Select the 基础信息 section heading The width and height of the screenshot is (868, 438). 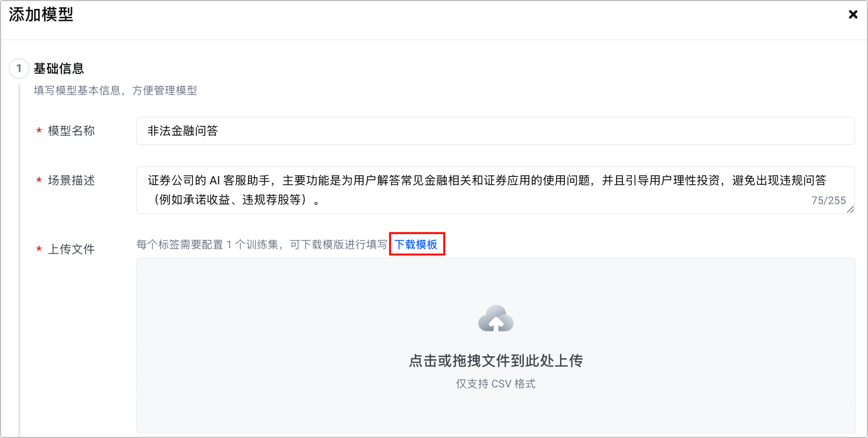59,68
